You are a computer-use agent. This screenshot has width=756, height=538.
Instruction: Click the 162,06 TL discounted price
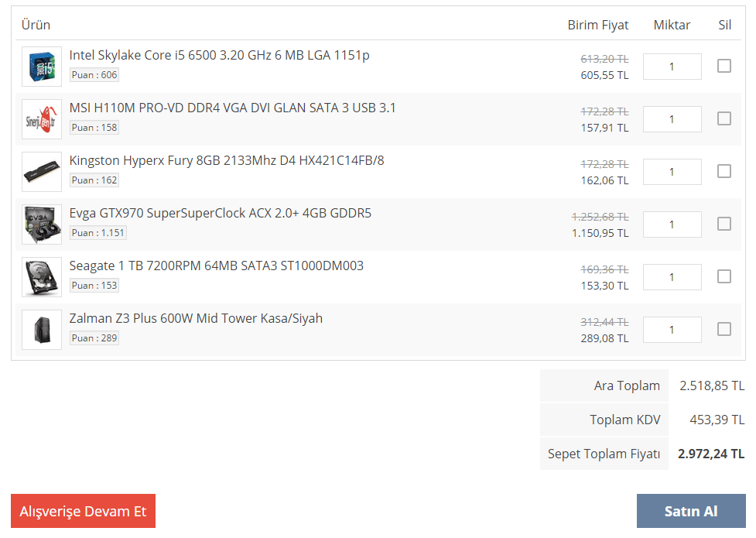[604, 180]
